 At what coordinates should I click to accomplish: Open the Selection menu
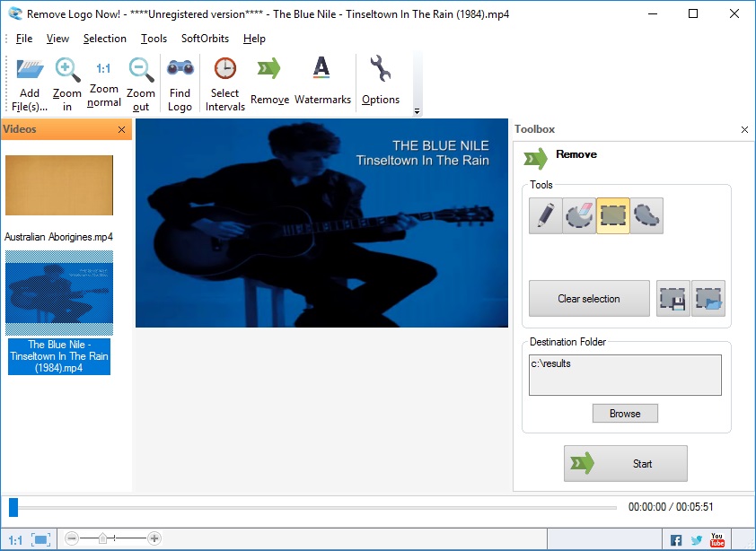105,39
